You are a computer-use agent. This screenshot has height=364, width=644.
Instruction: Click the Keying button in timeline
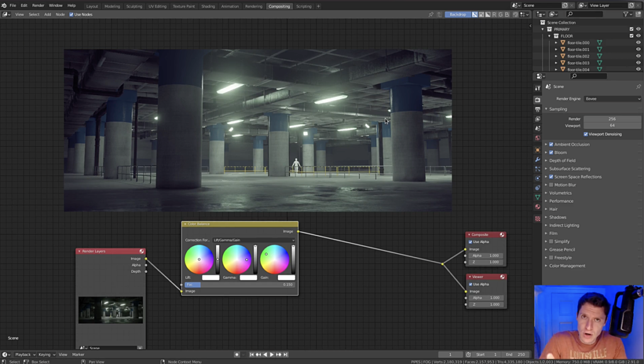(x=47, y=355)
